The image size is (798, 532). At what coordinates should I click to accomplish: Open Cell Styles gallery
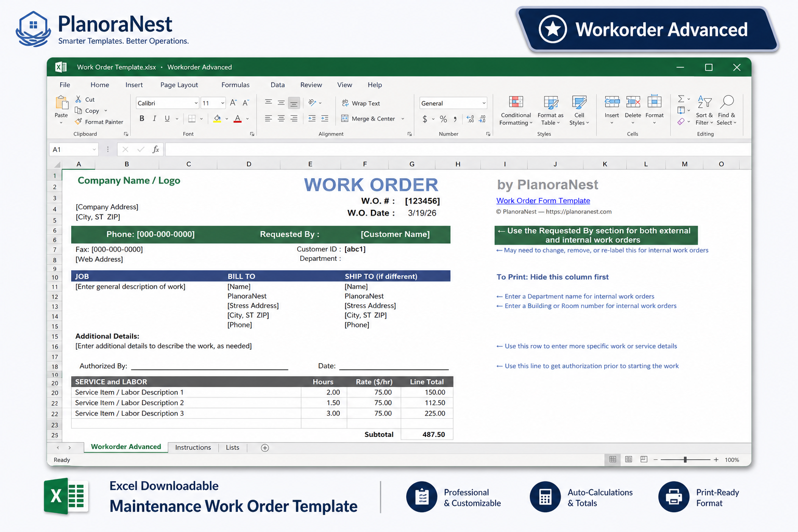[579, 111]
